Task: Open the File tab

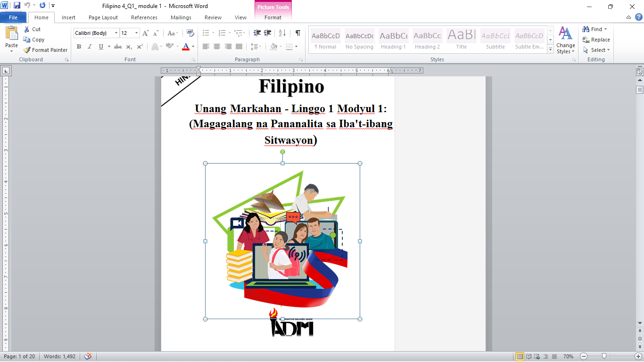Action: click(x=13, y=17)
